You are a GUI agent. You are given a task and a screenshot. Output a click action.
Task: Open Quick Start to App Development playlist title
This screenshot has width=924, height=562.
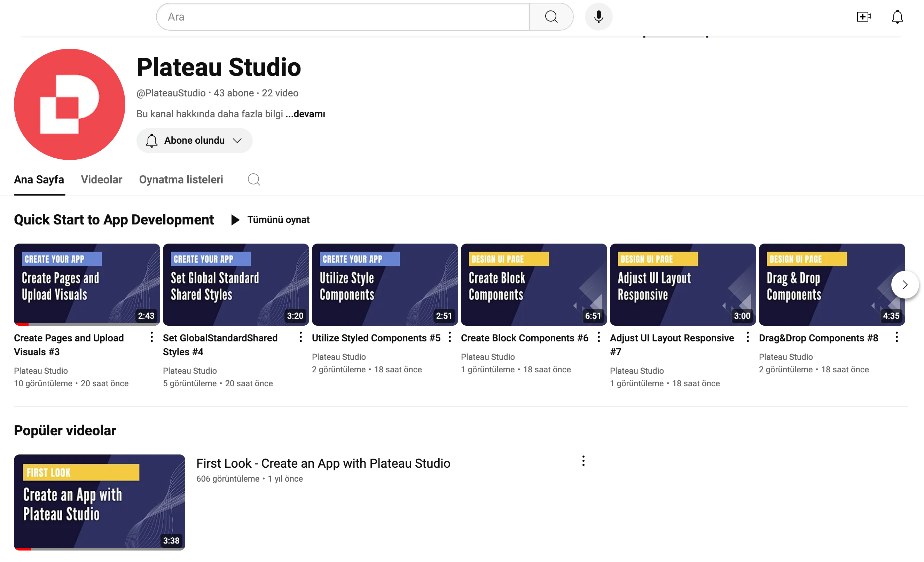click(113, 220)
